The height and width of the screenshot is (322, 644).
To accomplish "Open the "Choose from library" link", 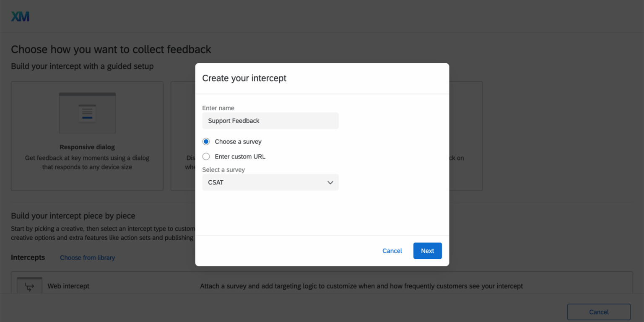I will [x=87, y=257].
